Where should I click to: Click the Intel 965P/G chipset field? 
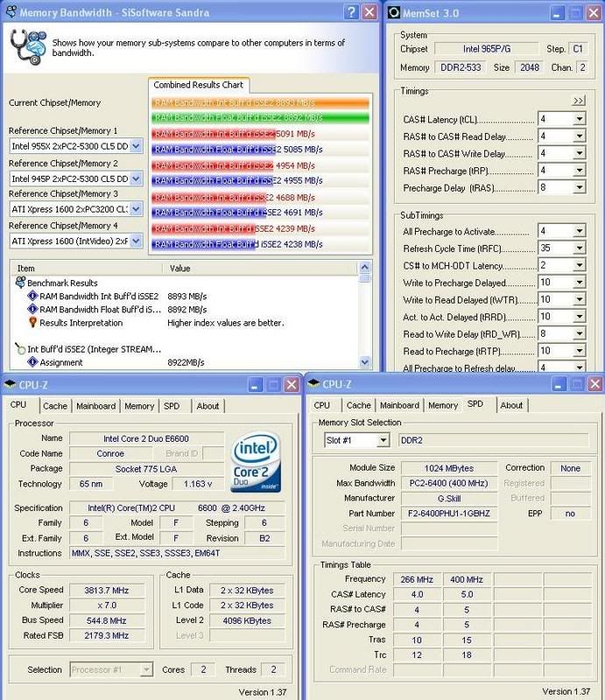pos(487,49)
